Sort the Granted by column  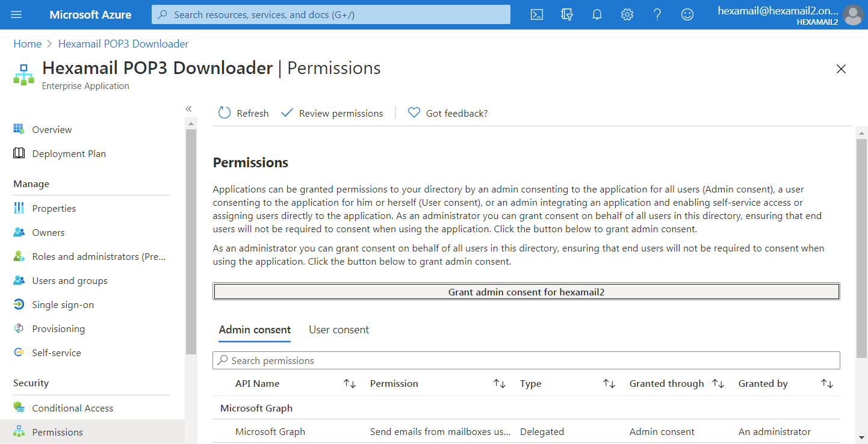point(827,384)
